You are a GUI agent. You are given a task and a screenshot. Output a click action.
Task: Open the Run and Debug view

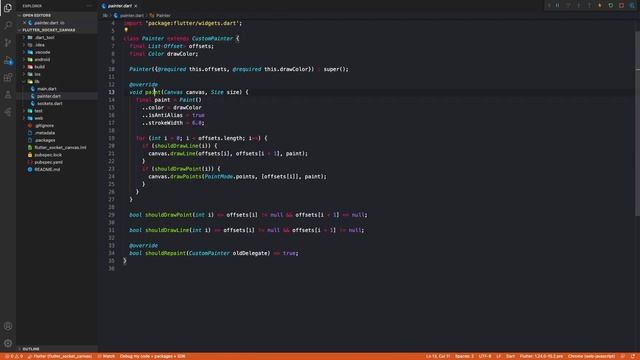point(8,60)
